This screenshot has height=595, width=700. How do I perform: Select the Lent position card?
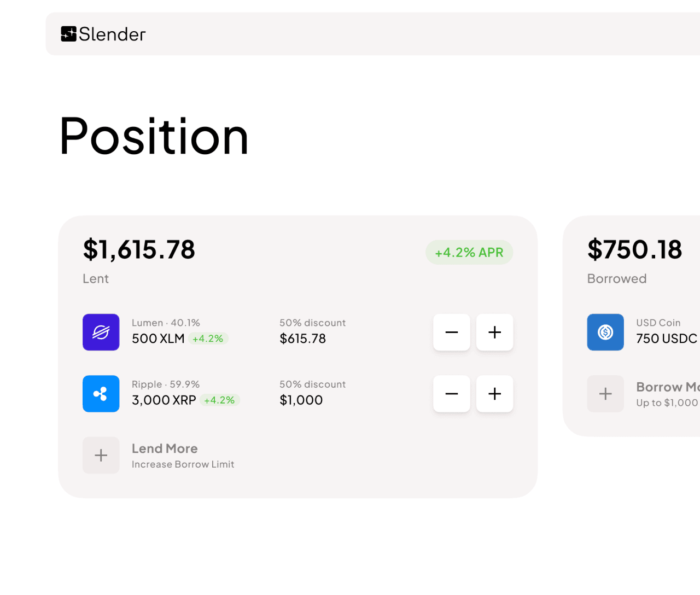[298, 355]
